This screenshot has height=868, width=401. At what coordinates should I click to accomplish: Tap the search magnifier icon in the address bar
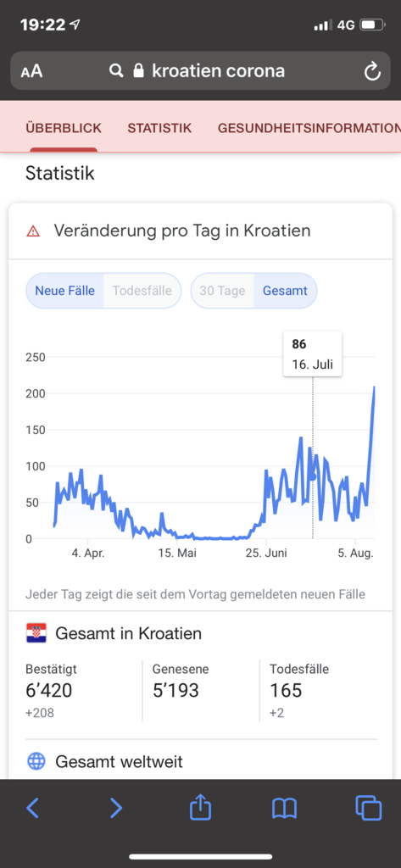click(116, 70)
